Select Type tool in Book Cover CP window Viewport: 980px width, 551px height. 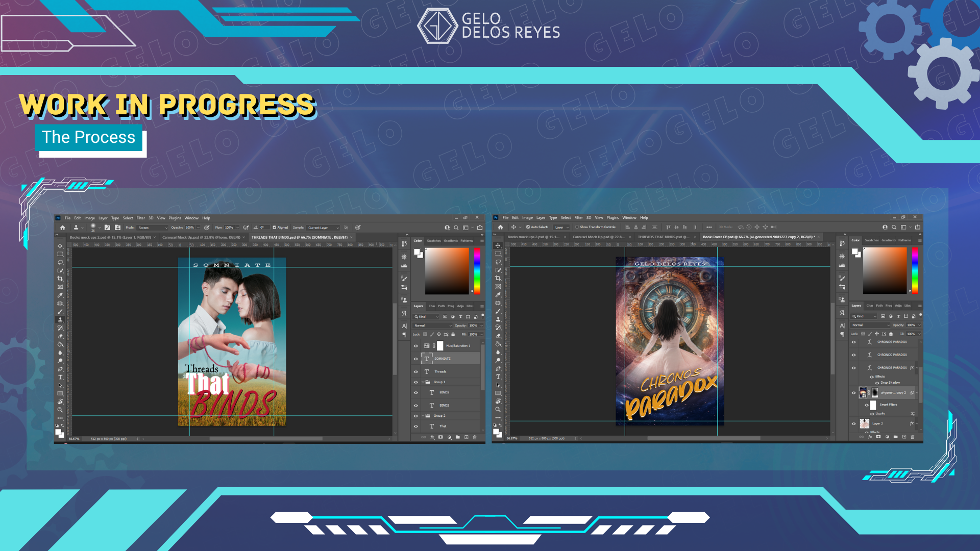pos(498,377)
